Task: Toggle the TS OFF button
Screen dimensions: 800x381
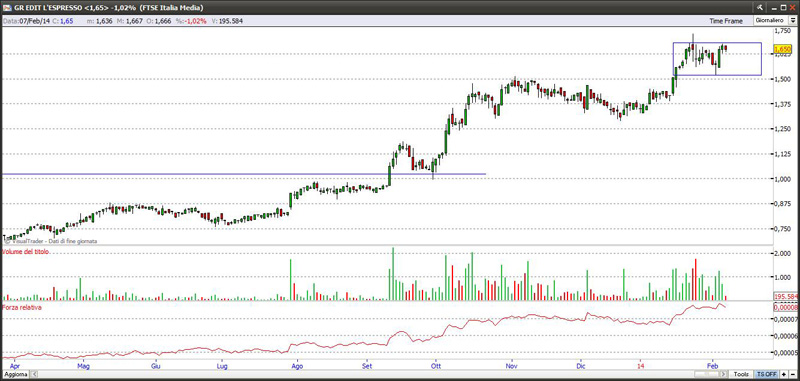Action: click(765, 374)
